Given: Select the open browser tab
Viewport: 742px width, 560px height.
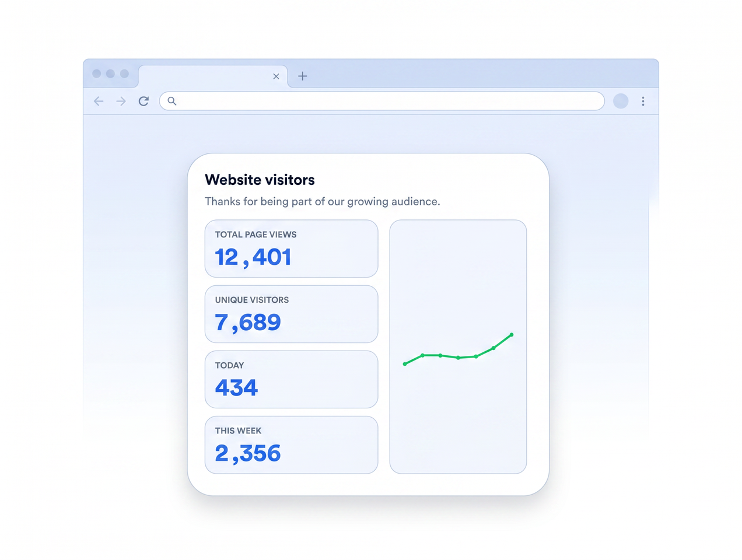Looking at the screenshot, I should [213, 76].
